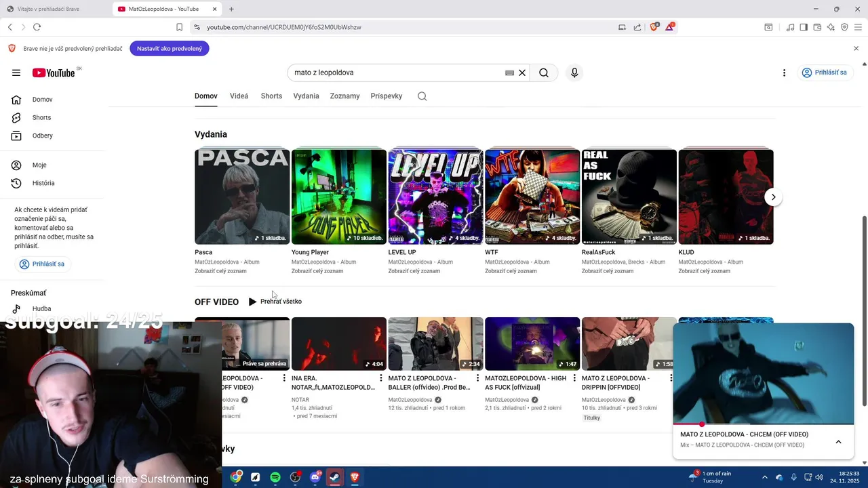The image size is (868, 488).
Task: Open Discord from the taskbar
Action: pos(315,477)
